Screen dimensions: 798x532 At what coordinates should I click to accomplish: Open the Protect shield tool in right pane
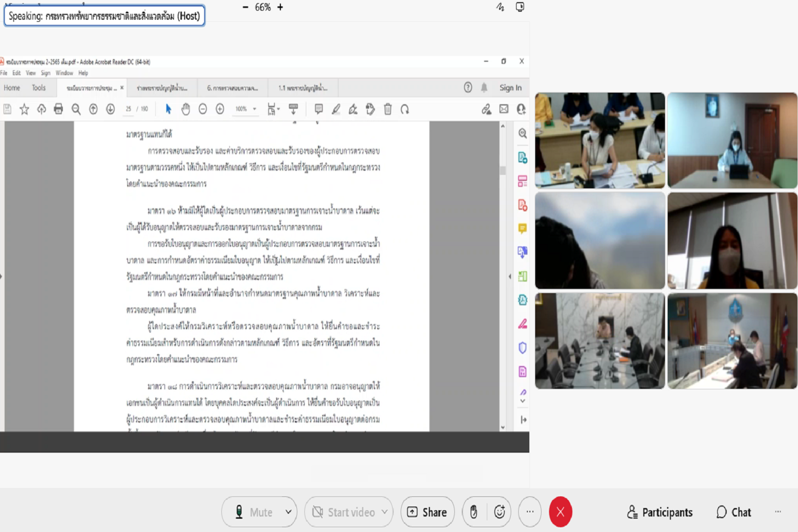coord(522,347)
